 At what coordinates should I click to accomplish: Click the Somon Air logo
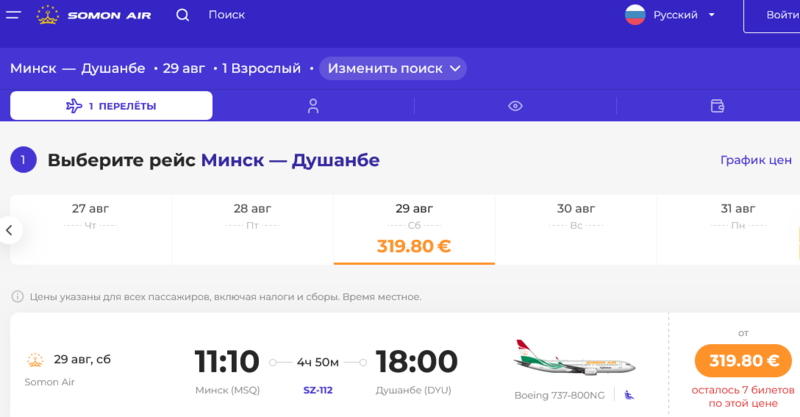(94, 15)
